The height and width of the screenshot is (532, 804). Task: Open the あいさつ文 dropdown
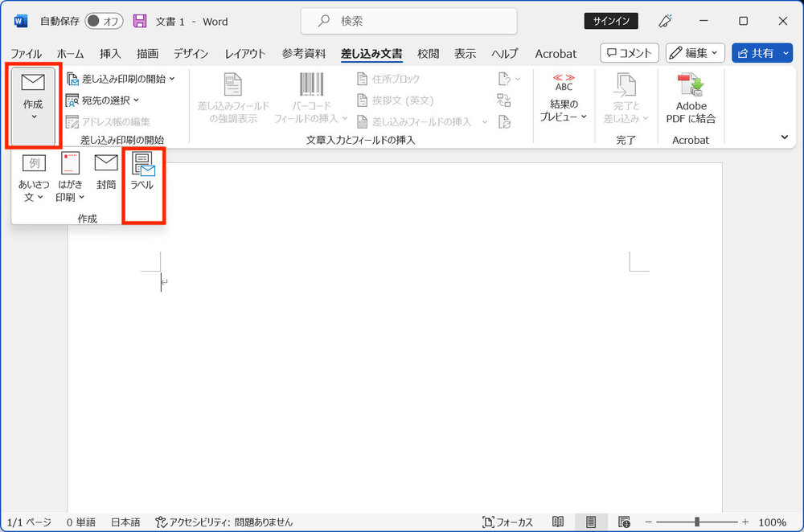click(34, 178)
